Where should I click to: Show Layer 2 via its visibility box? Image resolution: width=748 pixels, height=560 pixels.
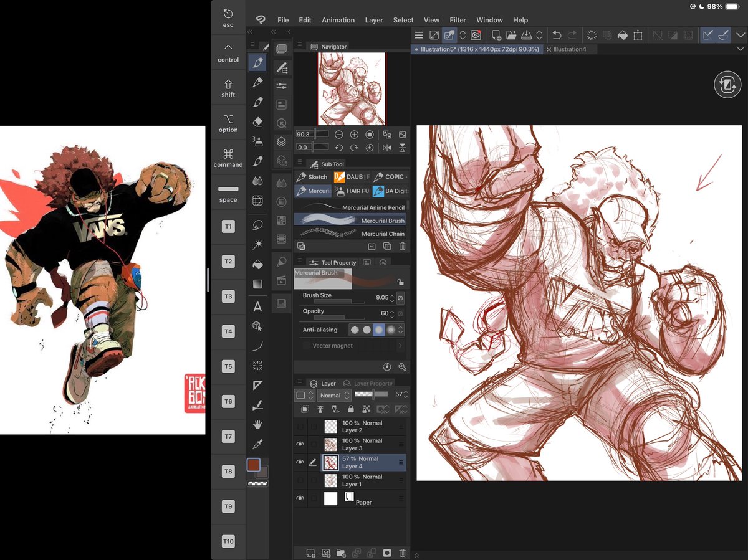300,427
